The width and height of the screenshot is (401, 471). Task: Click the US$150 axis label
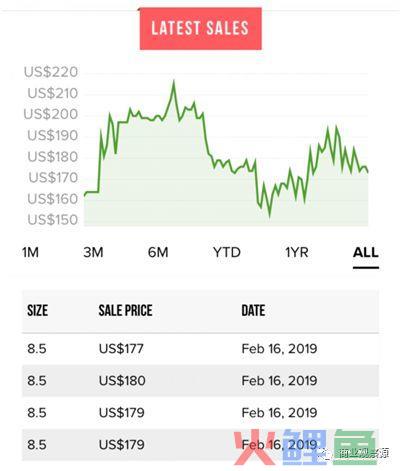(x=53, y=220)
